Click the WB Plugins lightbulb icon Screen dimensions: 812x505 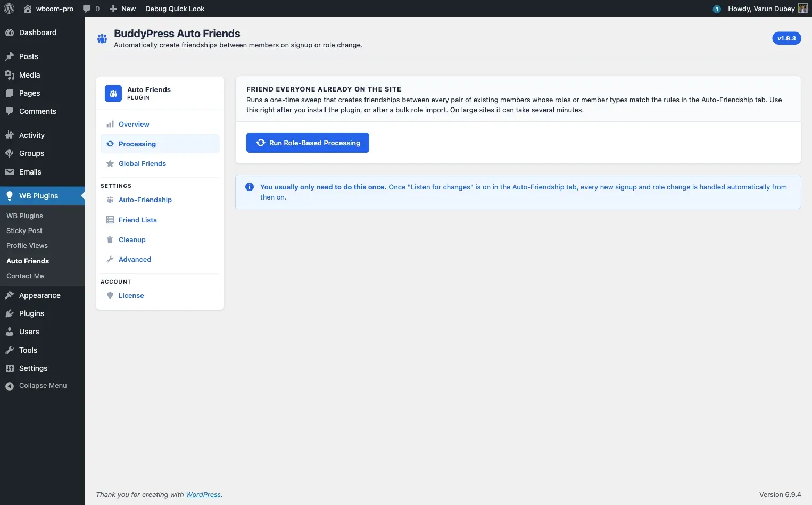coord(10,196)
